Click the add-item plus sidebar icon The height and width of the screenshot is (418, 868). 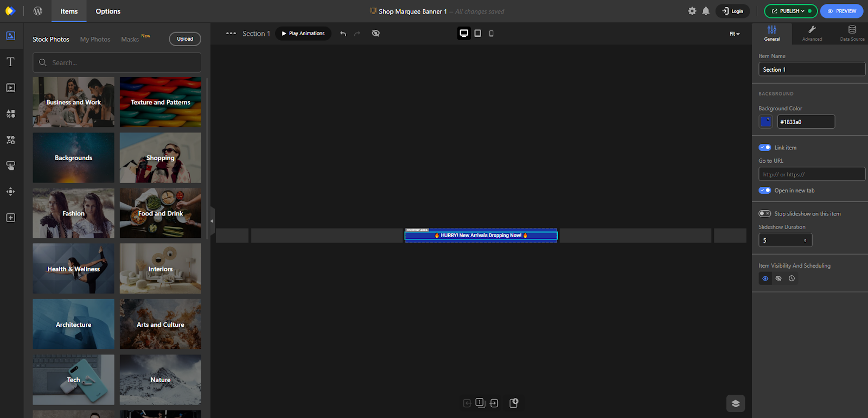click(x=10, y=218)
